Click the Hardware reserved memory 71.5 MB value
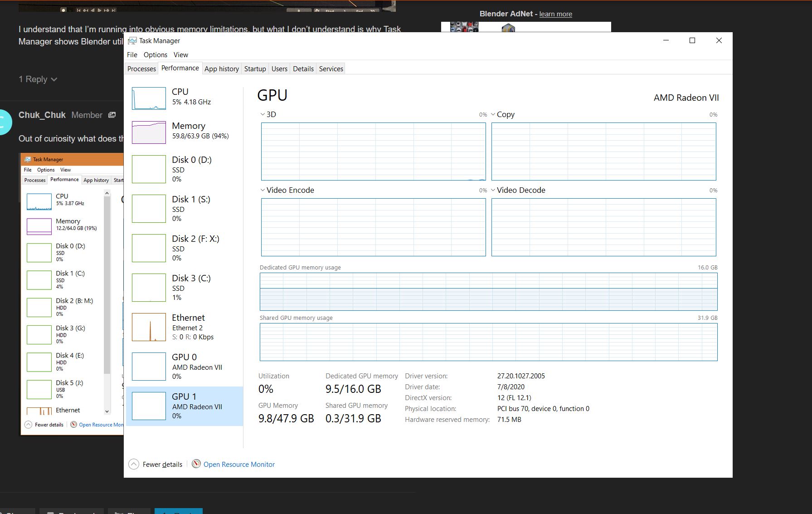812x514 pixels. [509, 420]
